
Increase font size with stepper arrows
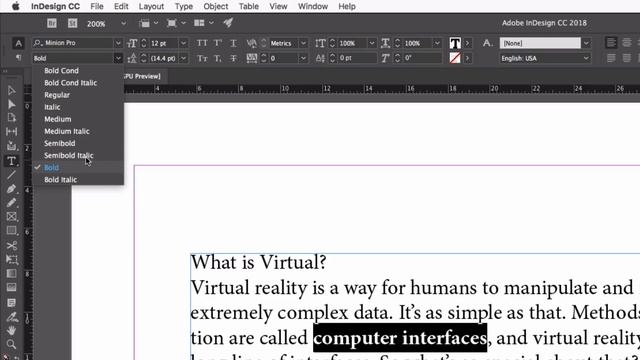click(144, 41)
